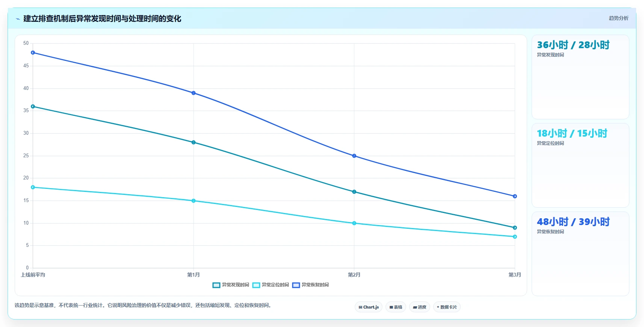Click the 数据卡片 tag button
Viewport: 644px width, 327px height.
pos(447,307)
